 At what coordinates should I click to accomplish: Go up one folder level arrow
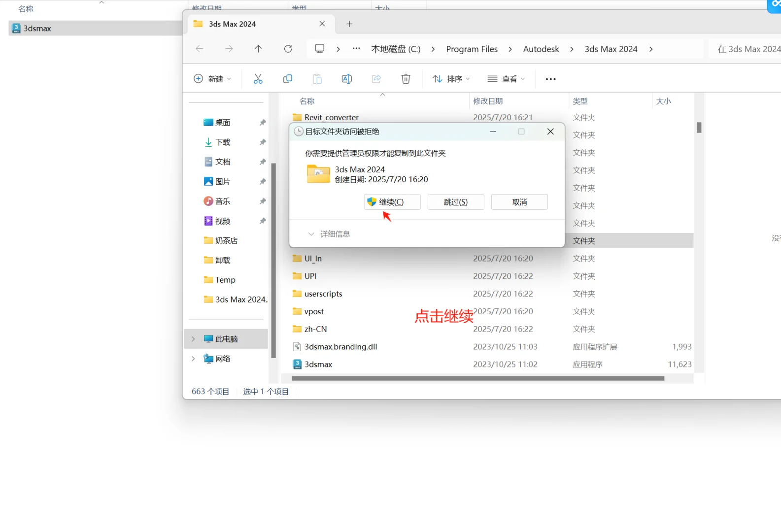tap(258, 48)
